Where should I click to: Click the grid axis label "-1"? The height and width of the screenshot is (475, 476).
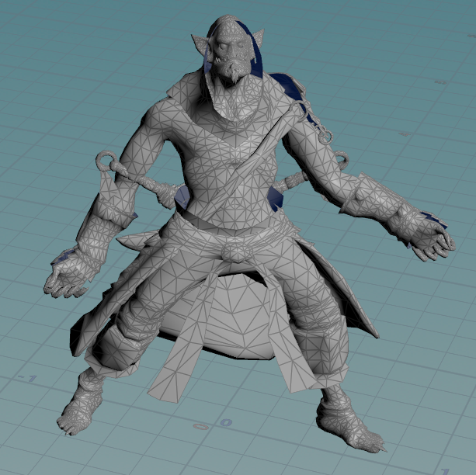[27, 378]
